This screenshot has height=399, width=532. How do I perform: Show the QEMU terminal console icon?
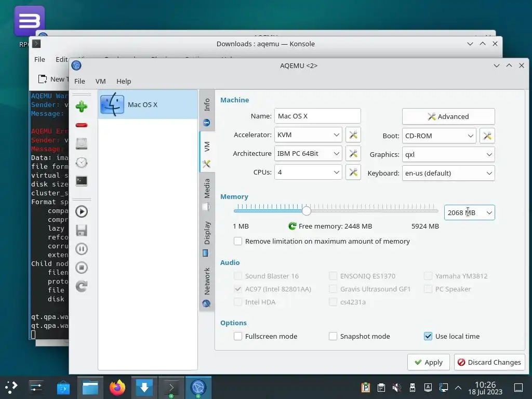(x=82, y=181)
